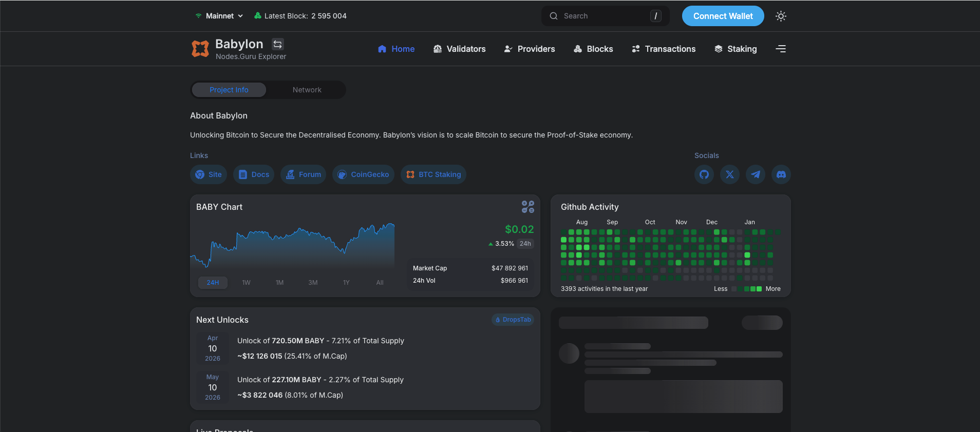Click the 24h price change badge

coord(525,244)
